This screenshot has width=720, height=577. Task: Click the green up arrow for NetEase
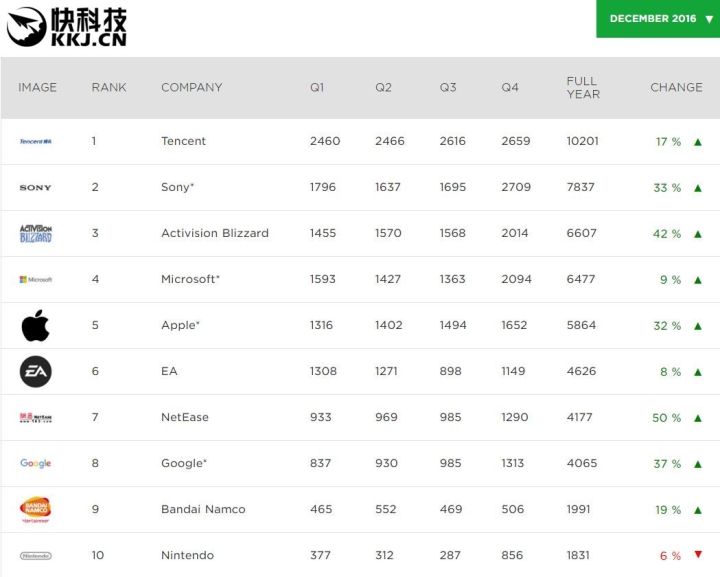pos(698,418)
